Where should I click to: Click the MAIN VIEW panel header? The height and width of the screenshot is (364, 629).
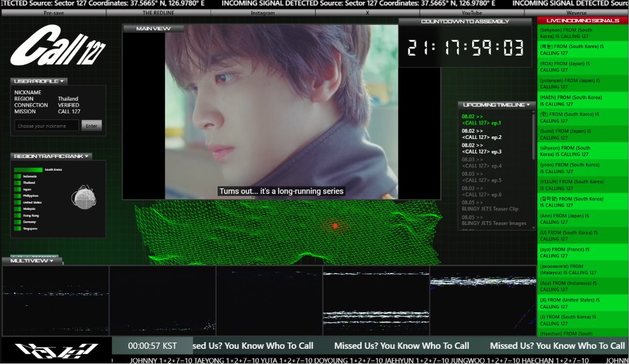tap(153, 28)
